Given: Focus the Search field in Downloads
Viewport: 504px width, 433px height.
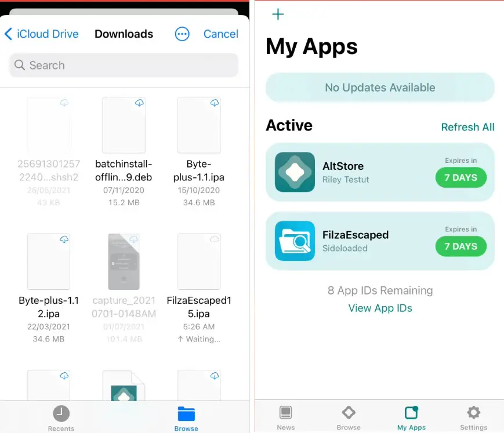Looking at the screenshot, I should coord(124,65).
